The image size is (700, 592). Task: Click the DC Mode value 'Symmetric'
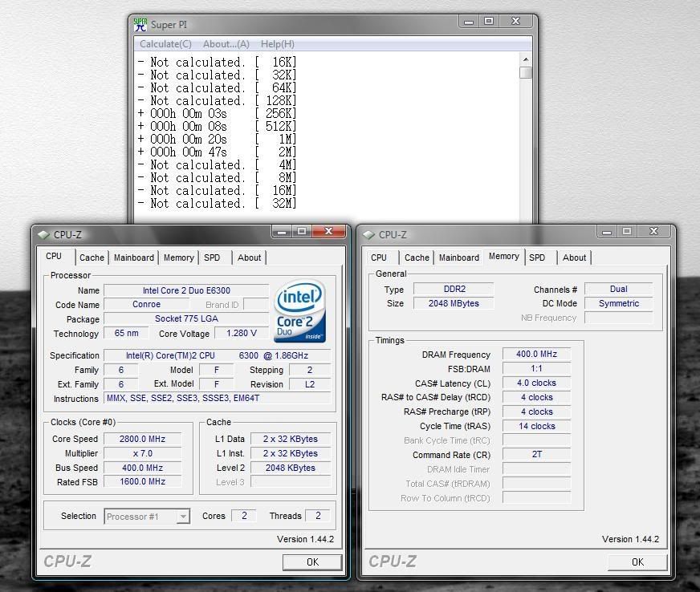619,303
